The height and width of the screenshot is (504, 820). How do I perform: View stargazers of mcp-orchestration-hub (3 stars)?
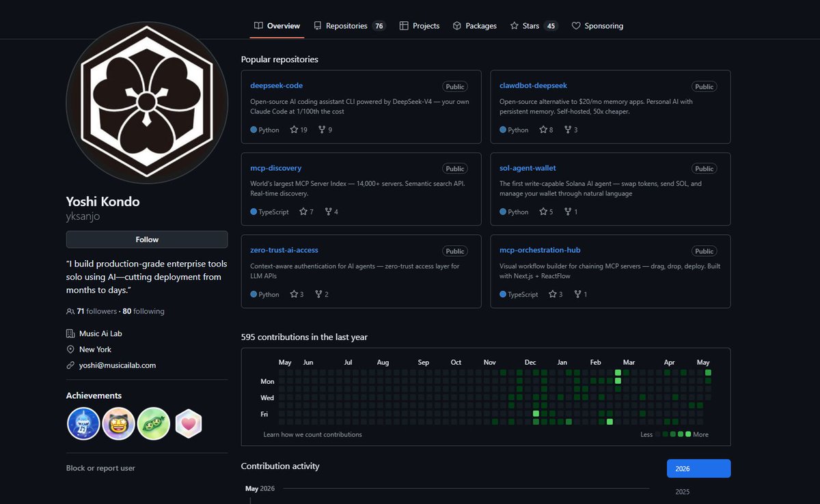pos(556,294)
